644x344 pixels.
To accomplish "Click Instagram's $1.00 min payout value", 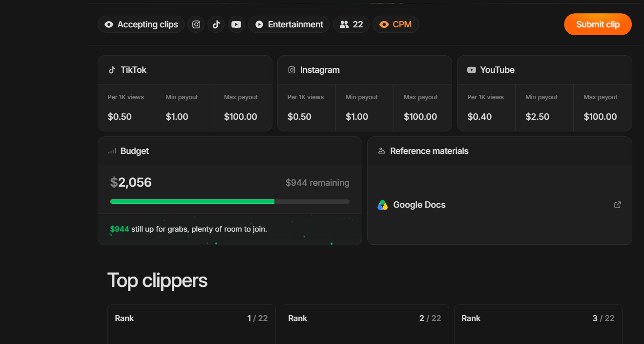I will coord(356,117).
